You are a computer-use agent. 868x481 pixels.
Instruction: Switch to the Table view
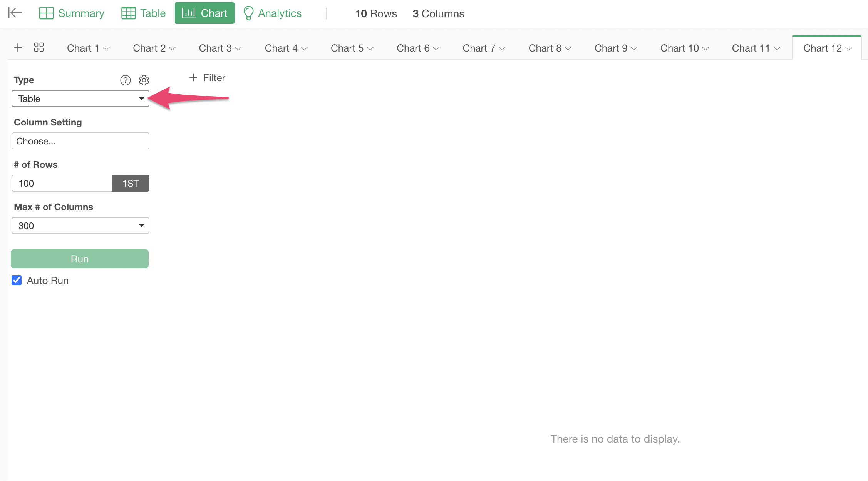(x=143, y=13)
